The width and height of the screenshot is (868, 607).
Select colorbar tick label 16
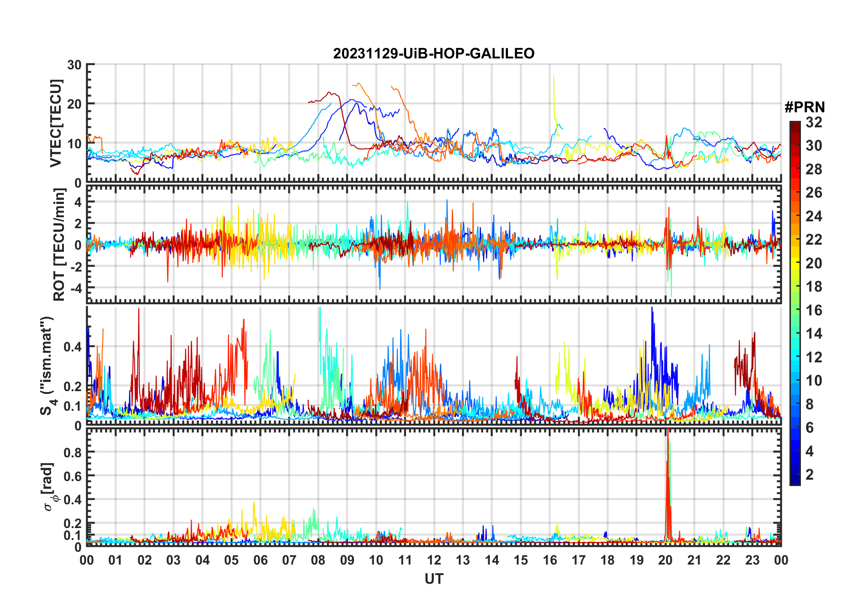[x=814, y=310]
